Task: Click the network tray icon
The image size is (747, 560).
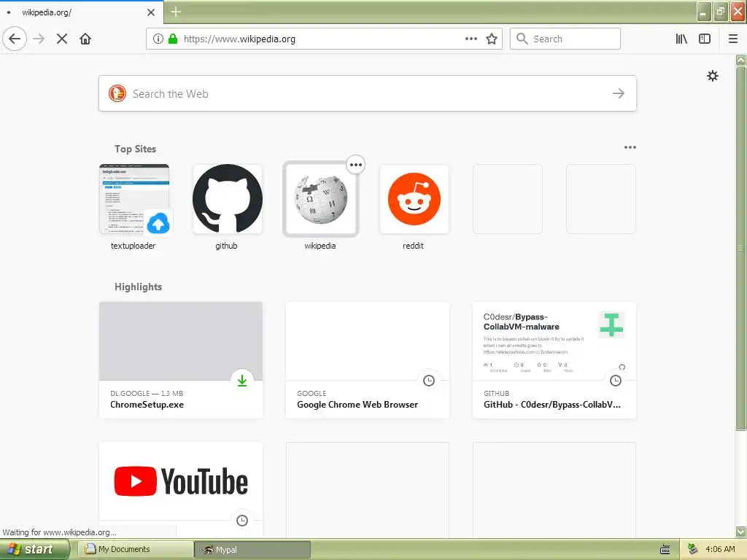Action: point(693,549)
